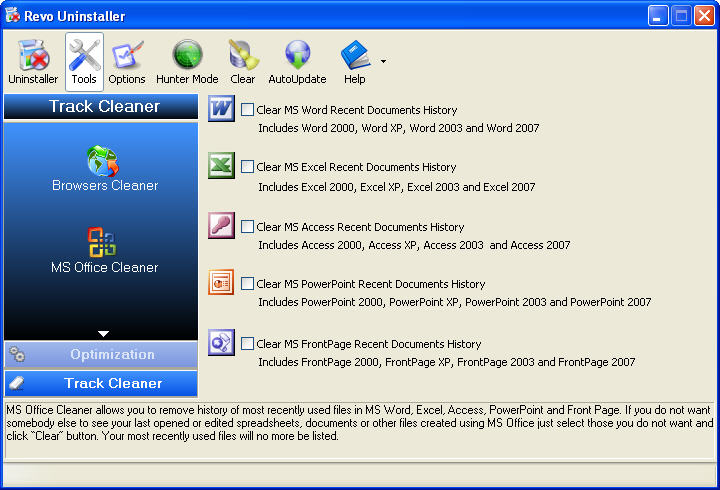
Task: Open the Uninstaller toolbar icon
Action: click(33, 61)
